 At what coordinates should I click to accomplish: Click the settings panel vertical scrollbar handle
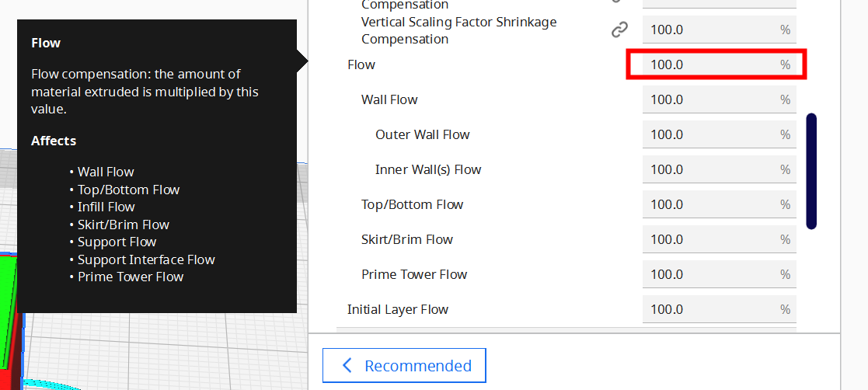(811, 172)
